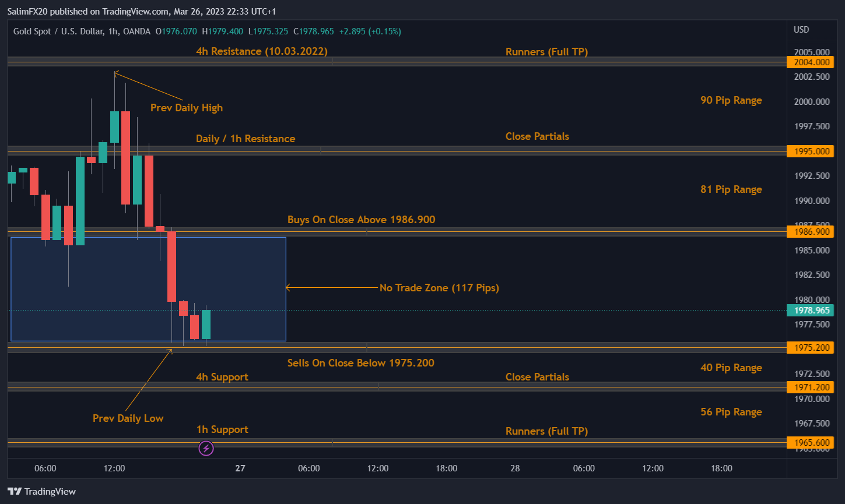Click the '28' date on the time axis

tap(515, 468)
